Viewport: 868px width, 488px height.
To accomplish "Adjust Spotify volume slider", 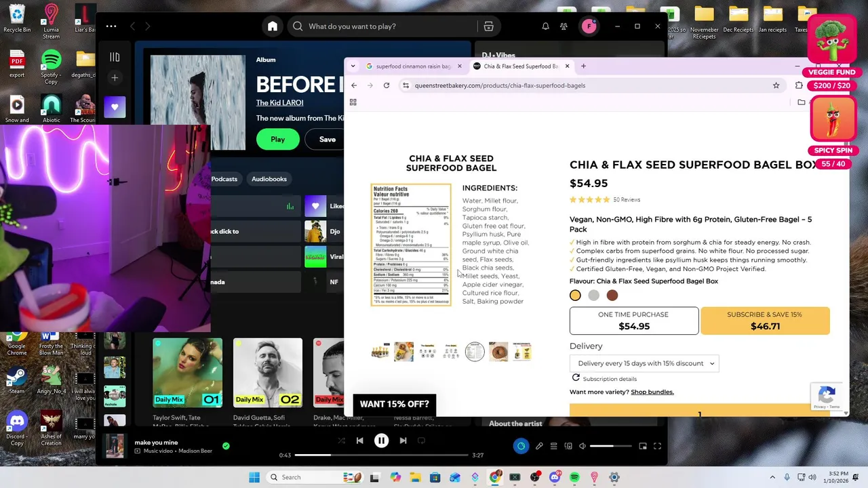I will [610, 446].
